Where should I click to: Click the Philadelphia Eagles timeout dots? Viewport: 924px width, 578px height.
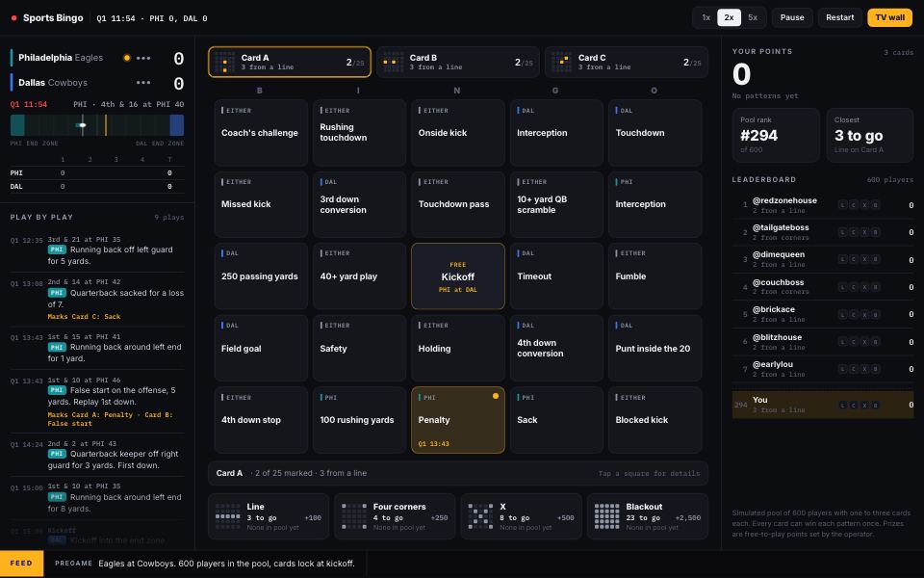(x=143, y=58)
